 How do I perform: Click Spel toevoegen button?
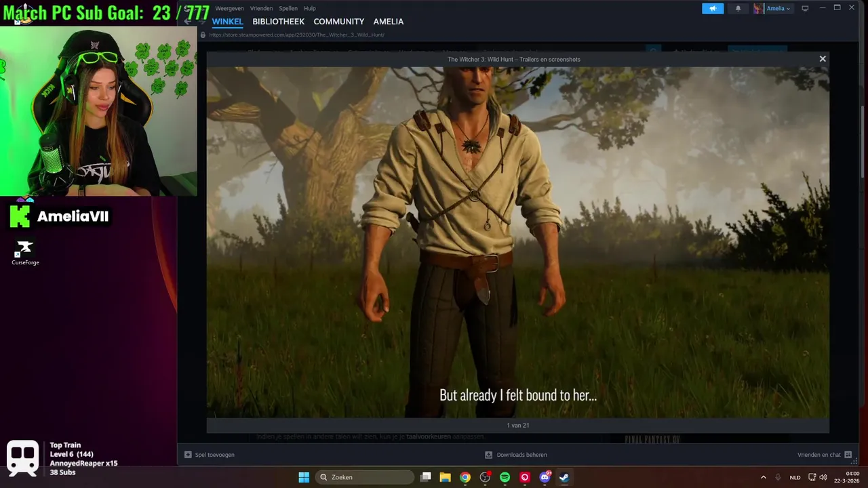(x=210, y=455)
